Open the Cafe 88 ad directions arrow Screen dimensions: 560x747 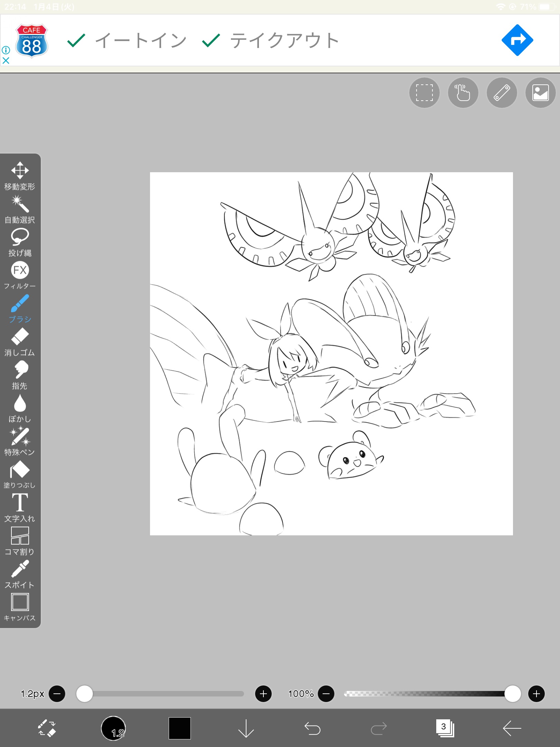(517, 40)
